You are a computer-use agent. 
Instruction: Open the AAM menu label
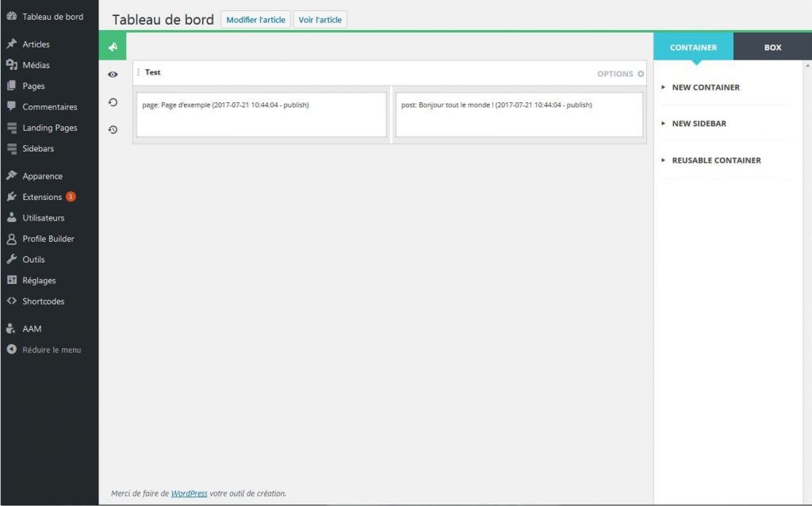pos(32,329)
